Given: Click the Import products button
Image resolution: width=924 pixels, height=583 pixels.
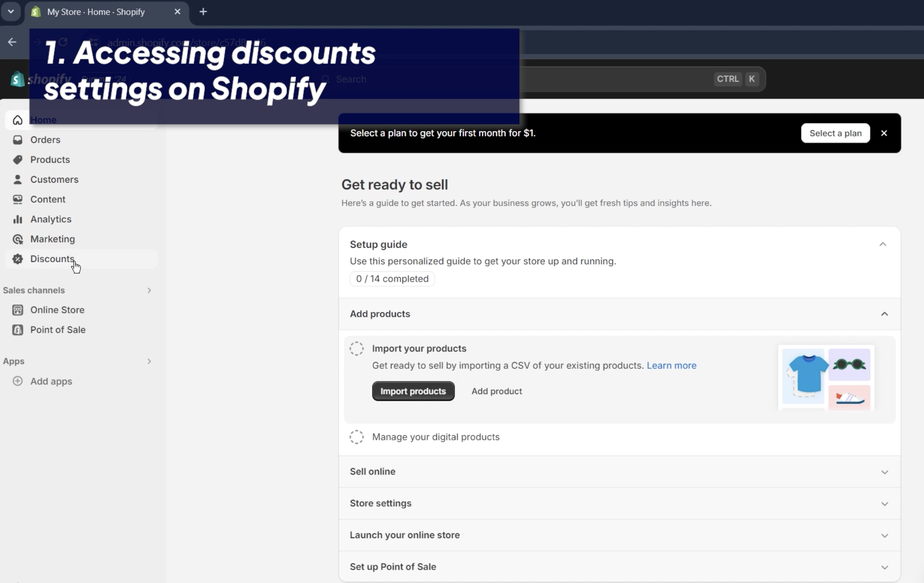Looking at the screenshot, I should tap(413, 391).
